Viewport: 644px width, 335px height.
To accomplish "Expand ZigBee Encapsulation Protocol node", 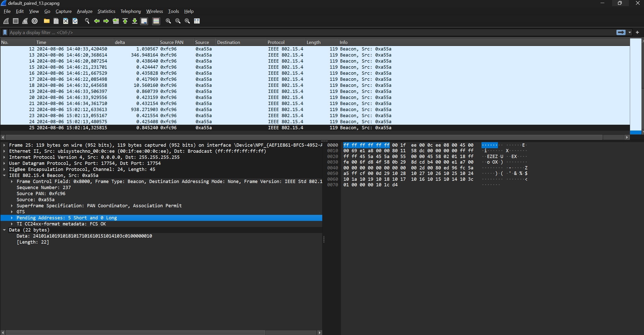I will tap(4, 169).
